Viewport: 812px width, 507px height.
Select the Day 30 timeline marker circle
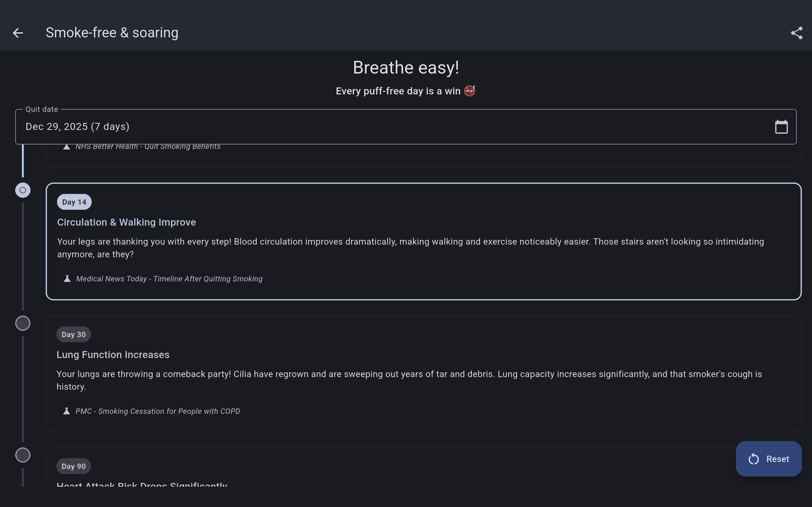click(x=23, y=323)
